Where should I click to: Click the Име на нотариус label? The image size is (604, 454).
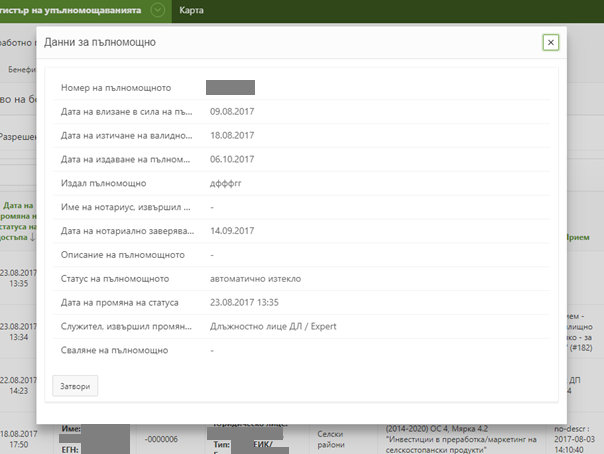click(126, 207)
